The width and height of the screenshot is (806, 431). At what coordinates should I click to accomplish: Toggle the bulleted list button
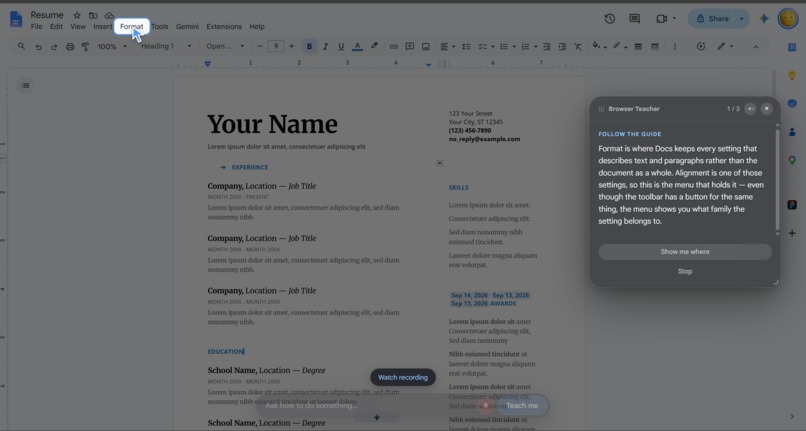click(504, 47)
